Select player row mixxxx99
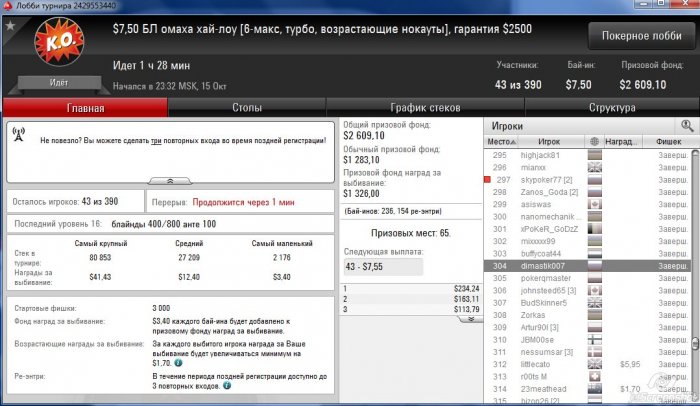Viewport: 700px width, 406px height. [587, 241]
